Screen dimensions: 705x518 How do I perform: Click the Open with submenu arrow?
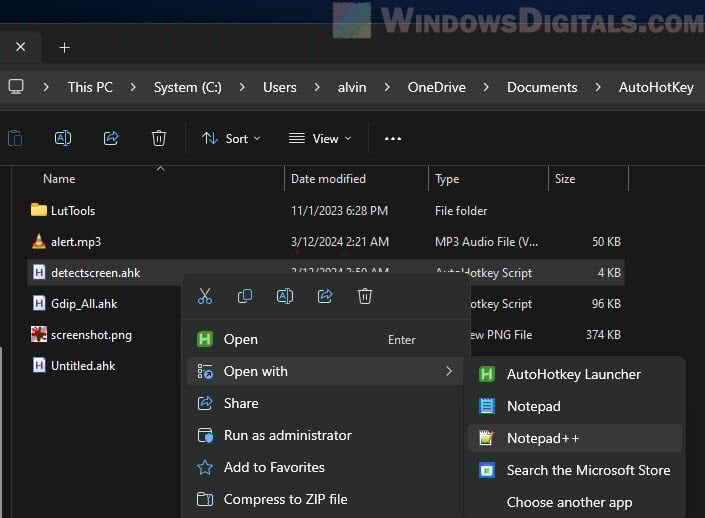[x=449, y=371]
